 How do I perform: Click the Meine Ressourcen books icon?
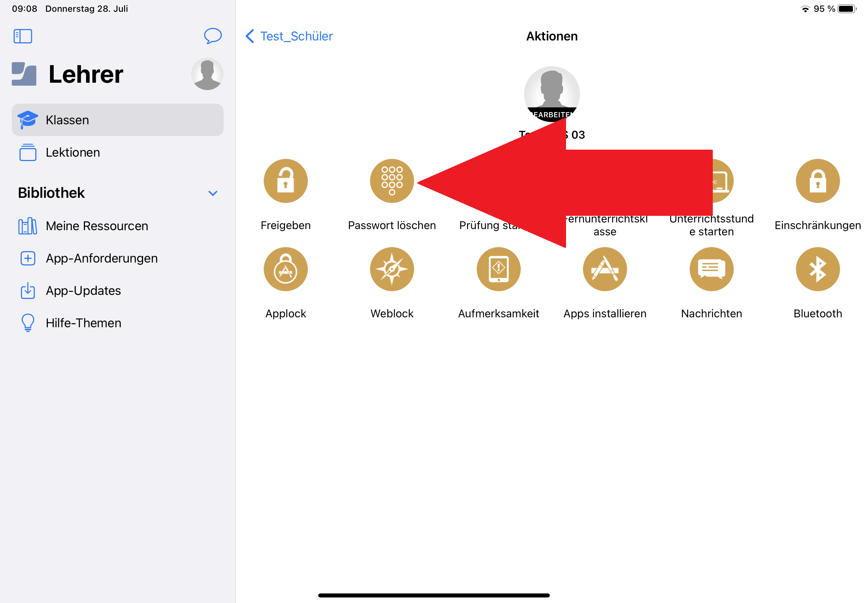[28, 226]
